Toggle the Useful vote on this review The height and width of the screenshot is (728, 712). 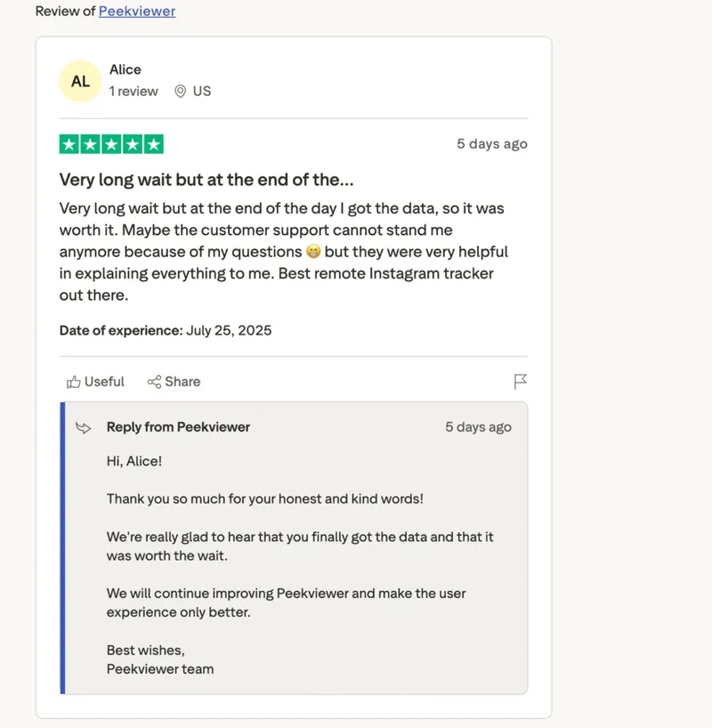(94, 382)
